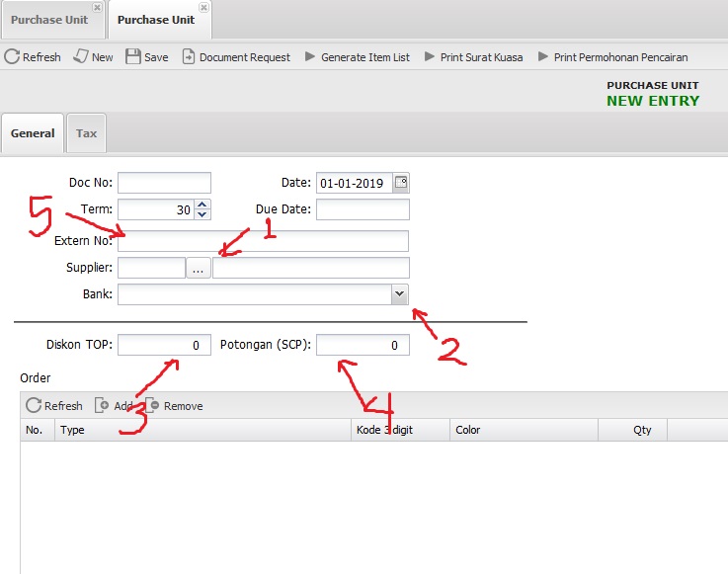The width and height of the screenshot is (728, 574).
Task: Click the Save disk icon
Action: [133, 57]
